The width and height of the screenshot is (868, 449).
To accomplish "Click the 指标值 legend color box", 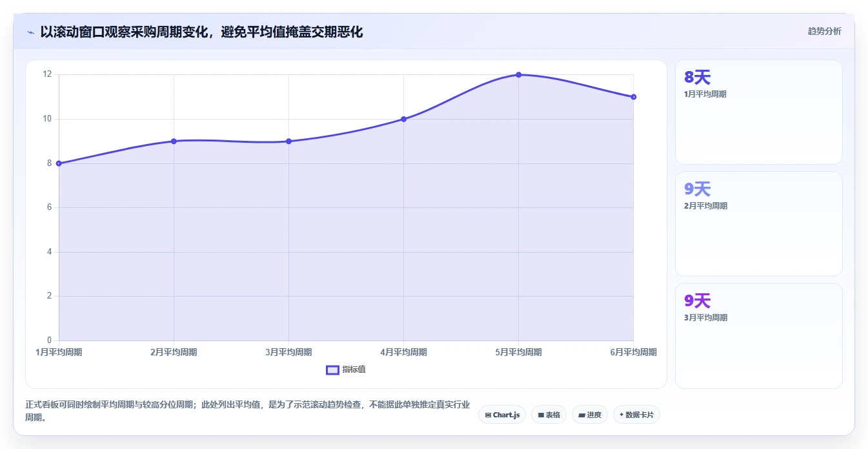I will pos(332,370).
